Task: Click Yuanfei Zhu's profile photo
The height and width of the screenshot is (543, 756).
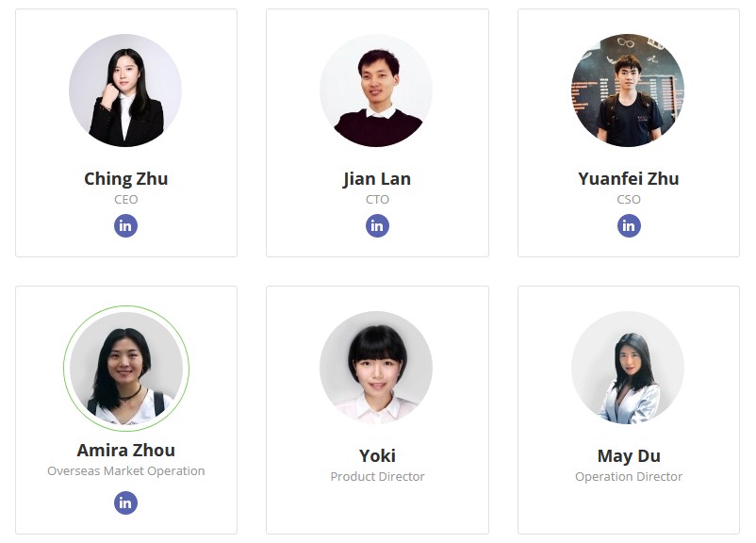Action: coord(629,90)
